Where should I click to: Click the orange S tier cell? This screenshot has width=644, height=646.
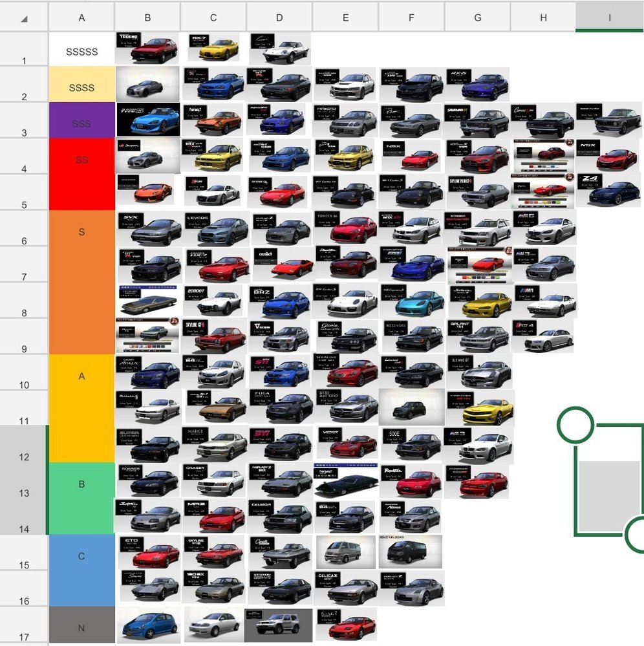[x=81, y=282]
